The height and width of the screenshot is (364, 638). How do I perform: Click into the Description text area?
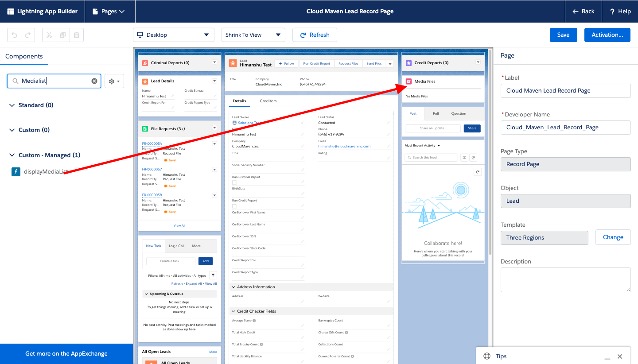(565, 280)
